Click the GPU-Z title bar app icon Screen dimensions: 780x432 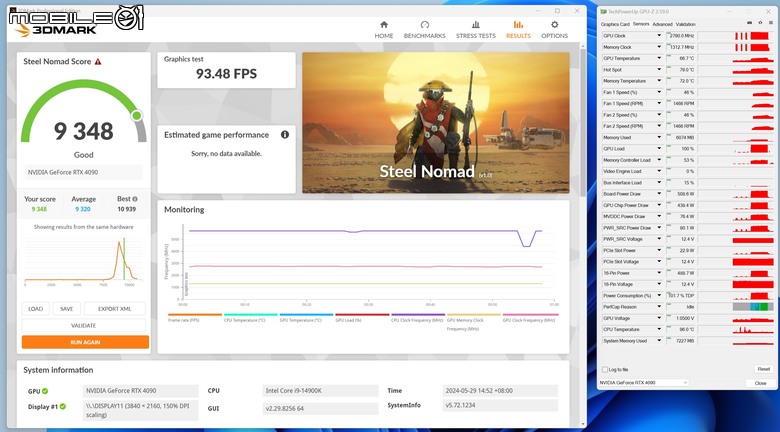(603, 11)
